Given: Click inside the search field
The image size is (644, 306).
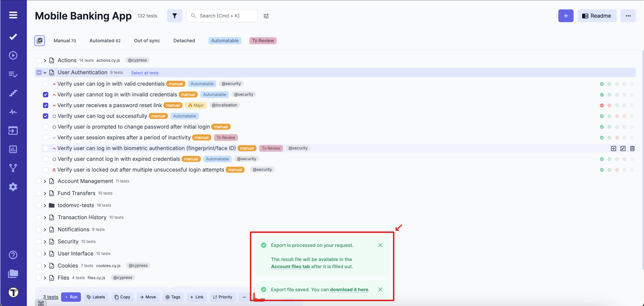Looking at the screenshot, I should point(222,16).
